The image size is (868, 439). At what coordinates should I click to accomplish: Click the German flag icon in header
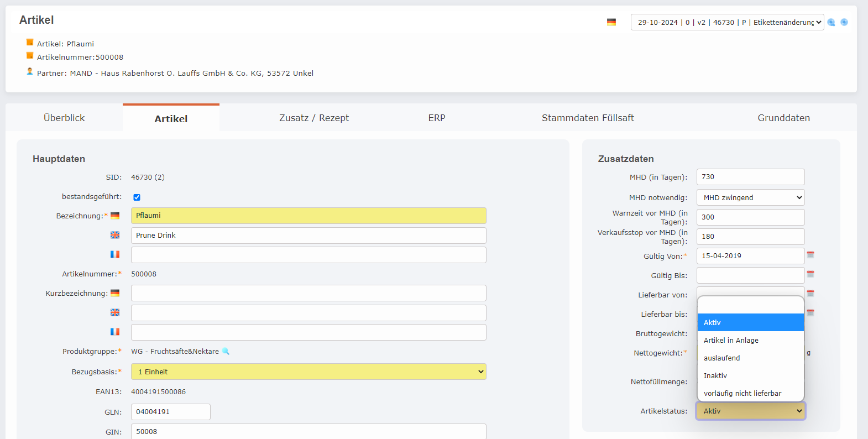pyautogui.click(x=611, y=22)
